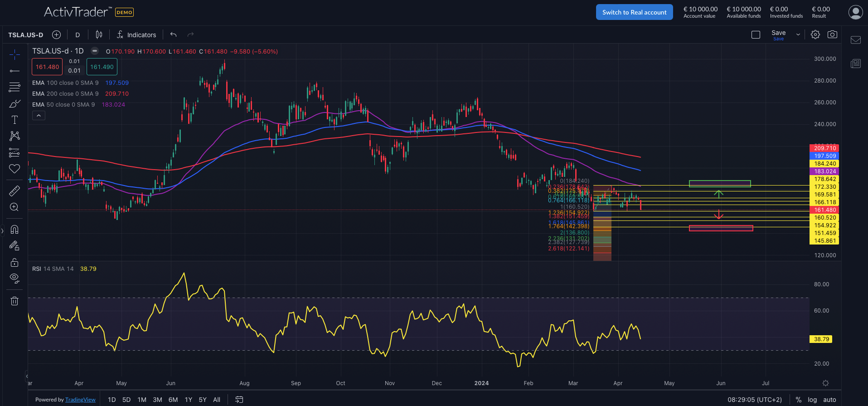868x406 pixels.
Task: Pick the ruler measure tool
Action: click(15, 191)
